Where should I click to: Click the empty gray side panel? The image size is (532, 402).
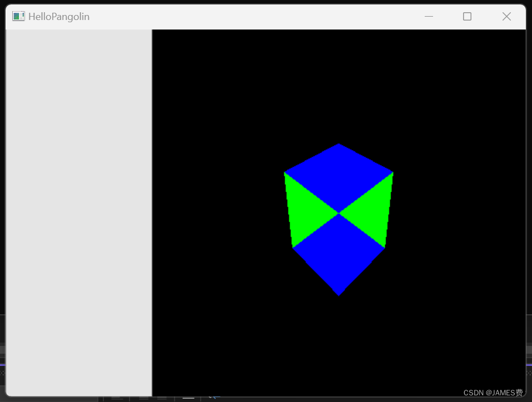point(78,211)
